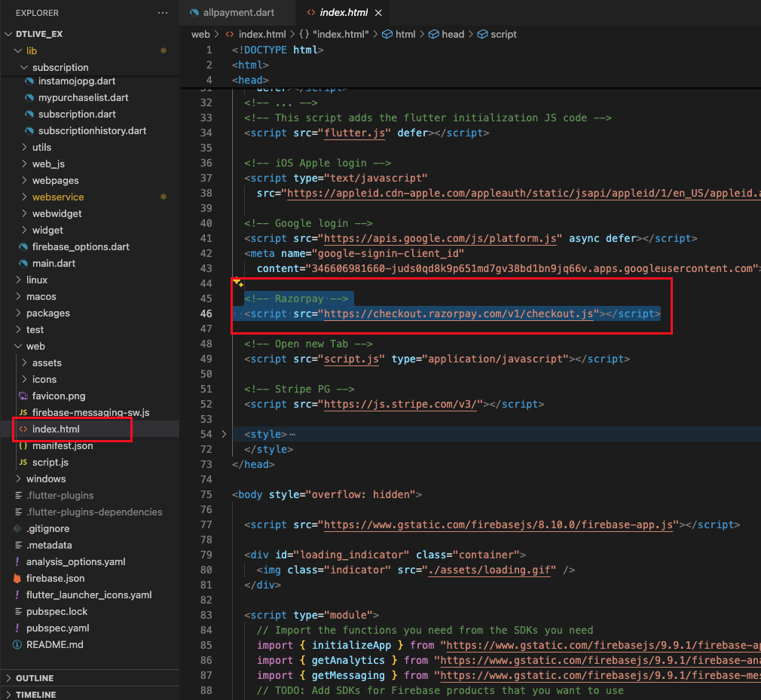Expand the assets folder

point(24,362)
